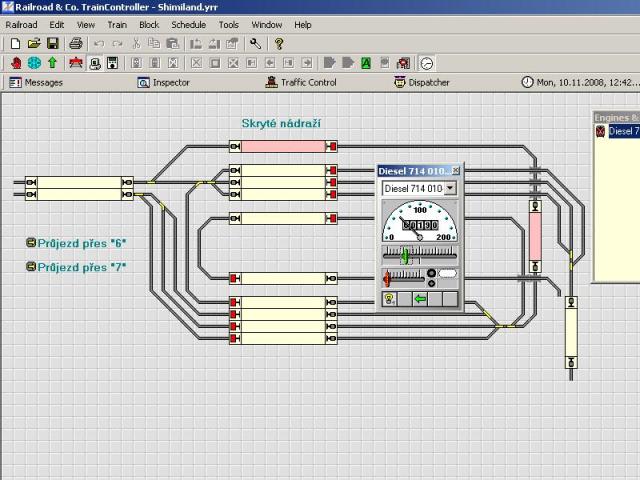Click the icon beside Průjezd přes "7"

click(31, 267)
